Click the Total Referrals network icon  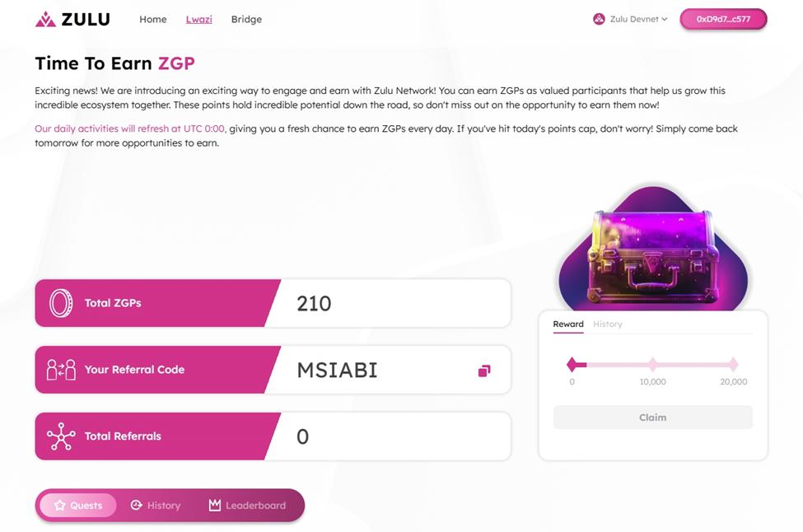pos(61,436)
